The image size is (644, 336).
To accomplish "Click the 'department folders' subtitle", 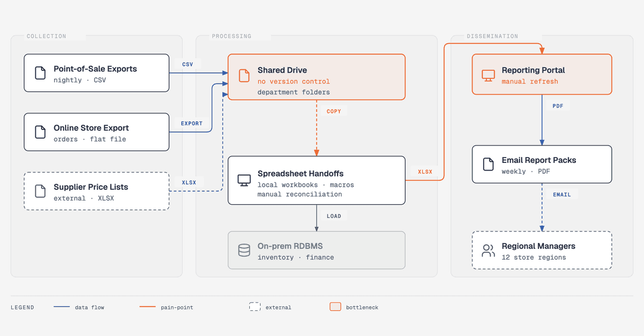I will (293, 92).
